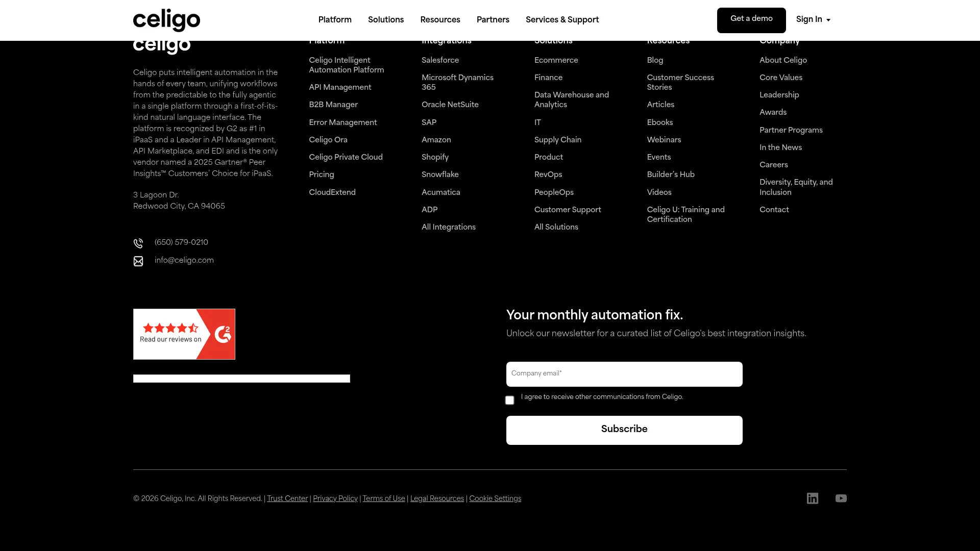Click the phone icon beside (650) 579-0210
Screen dimensions: 980x551
tap(138, 243)
